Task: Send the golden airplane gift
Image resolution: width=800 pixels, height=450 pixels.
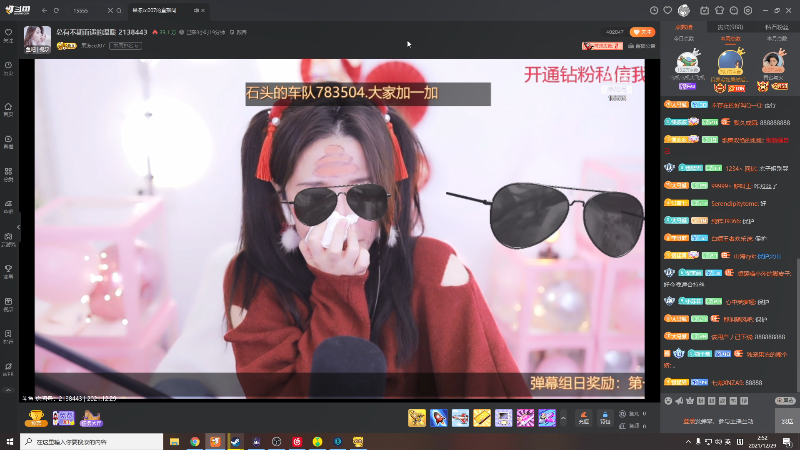Action: pyautogui.click(x=417, y=418)
